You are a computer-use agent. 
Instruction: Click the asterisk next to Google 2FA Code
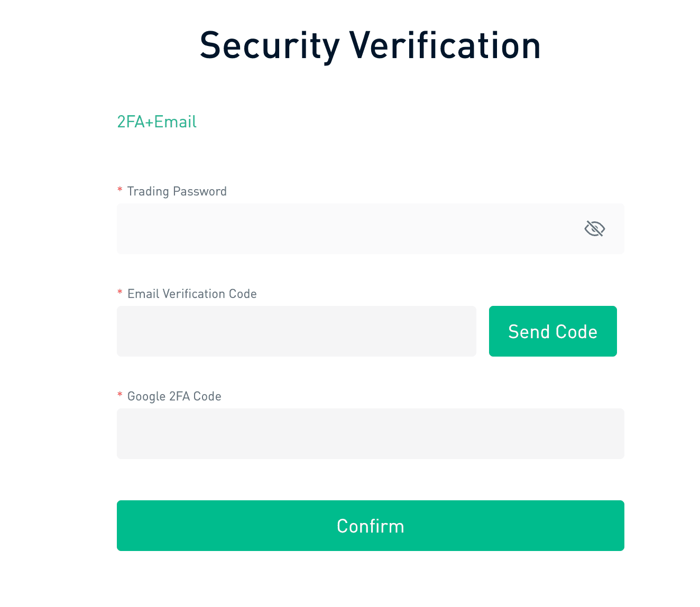(x=120, y=395)
